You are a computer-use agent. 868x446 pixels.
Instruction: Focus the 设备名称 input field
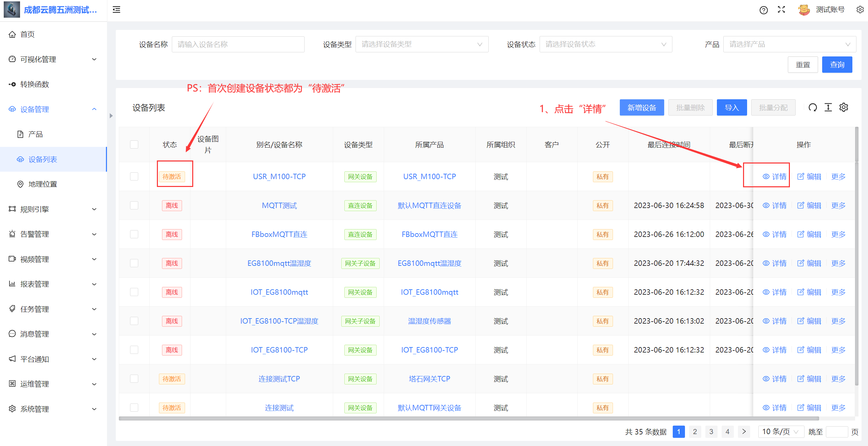[x=238, y=44]
